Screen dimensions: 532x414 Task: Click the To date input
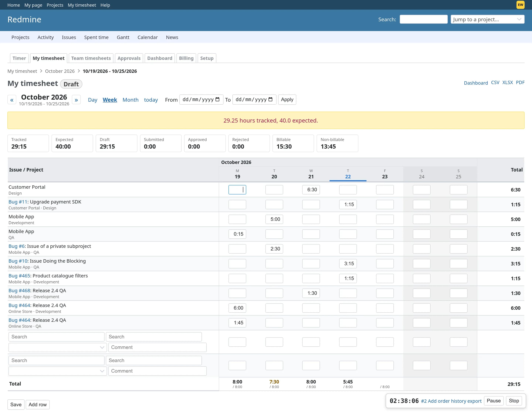[254, 99]
